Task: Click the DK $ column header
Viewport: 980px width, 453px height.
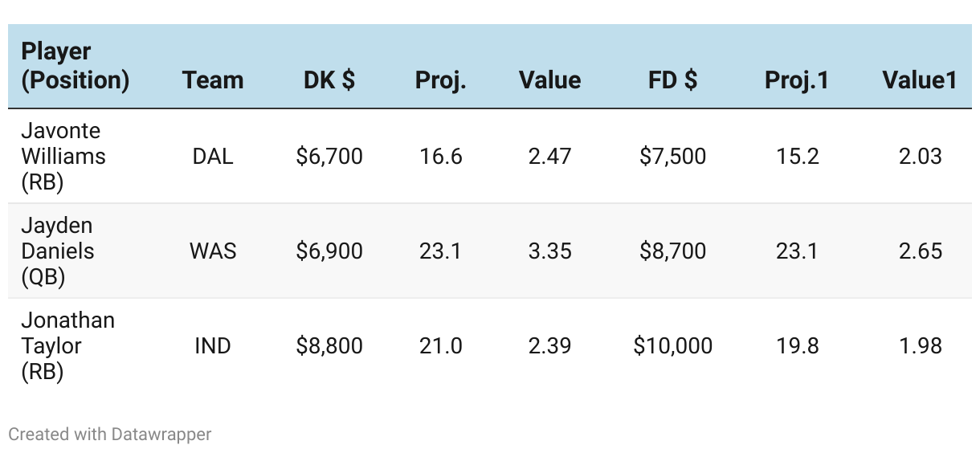Action: click(329, 80)
